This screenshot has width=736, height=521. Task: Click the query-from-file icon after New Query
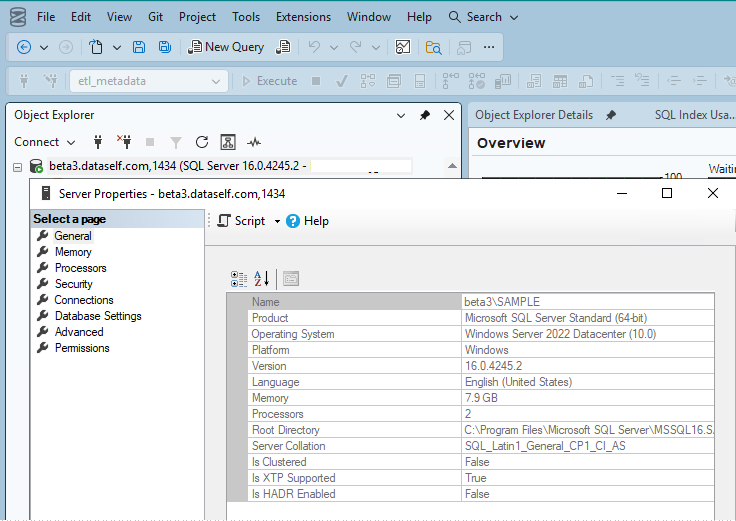coord(283,47)
